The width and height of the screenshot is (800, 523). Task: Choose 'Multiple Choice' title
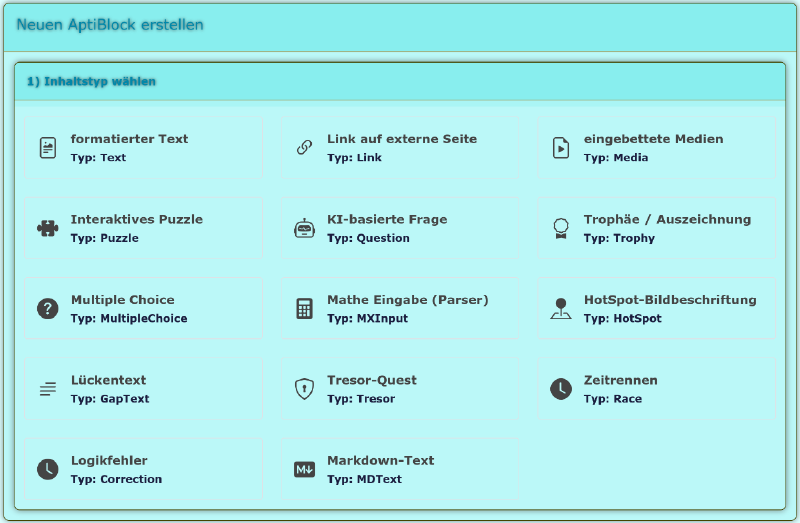pyautogui.click(x=122, y=300)
